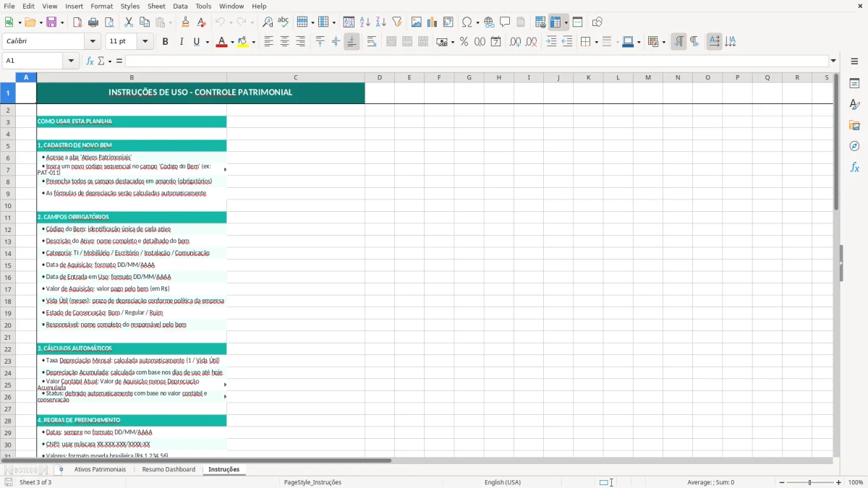The height and width of the screenshot is (488, 868).
Task: Switch to Resumo Dashboard sheet tab
Action: [169, 469]
